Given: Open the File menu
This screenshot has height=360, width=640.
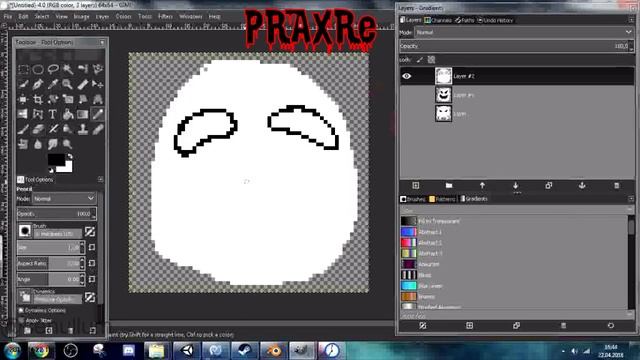Looking at the screenshot, I should [x=8, y=16].
